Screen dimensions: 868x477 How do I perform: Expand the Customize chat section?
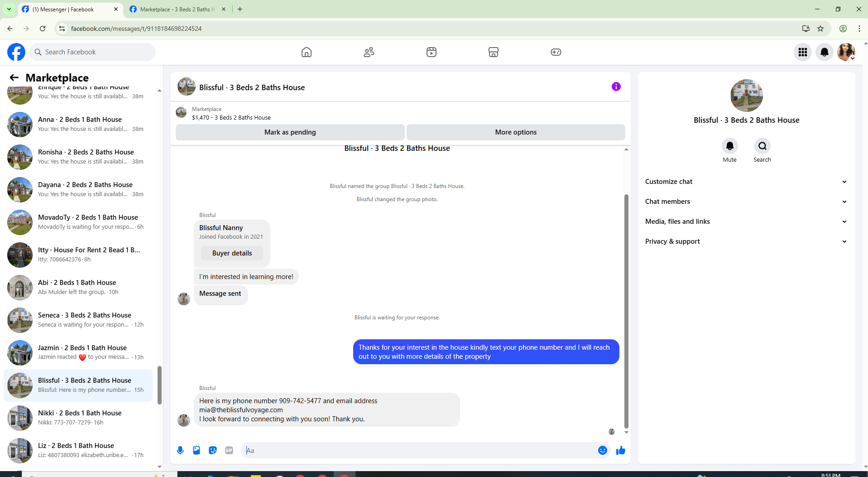[746, 182]
